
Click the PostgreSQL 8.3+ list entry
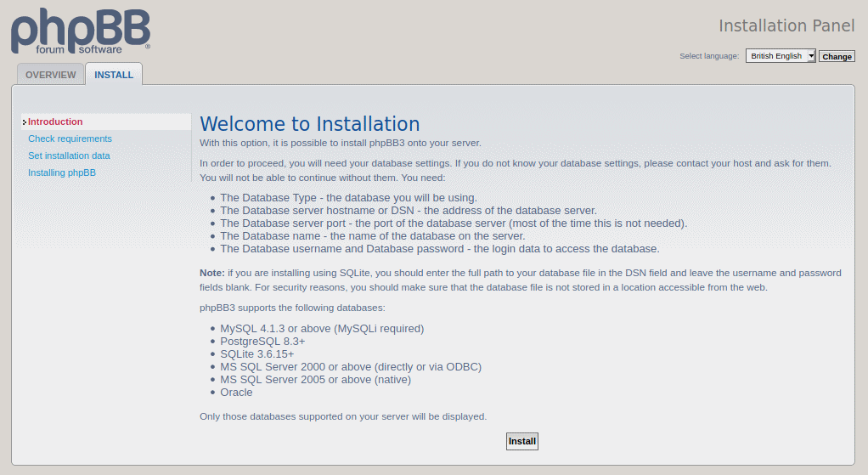click(x=262, y=342)
